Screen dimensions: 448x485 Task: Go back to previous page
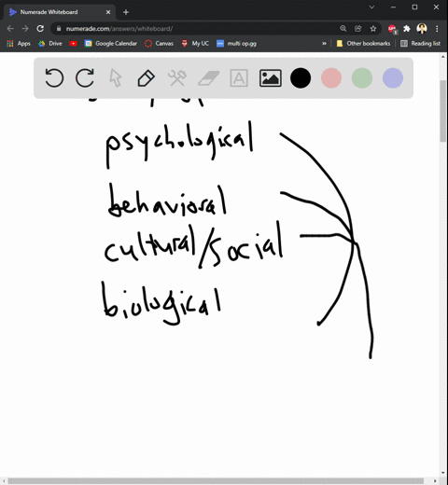coord(10,29)
